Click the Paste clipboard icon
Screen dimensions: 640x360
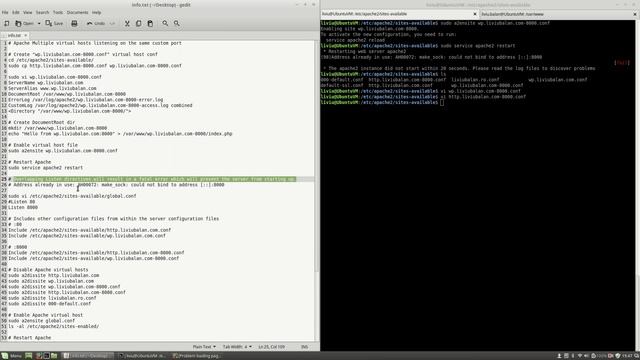[x=150, y=24]
